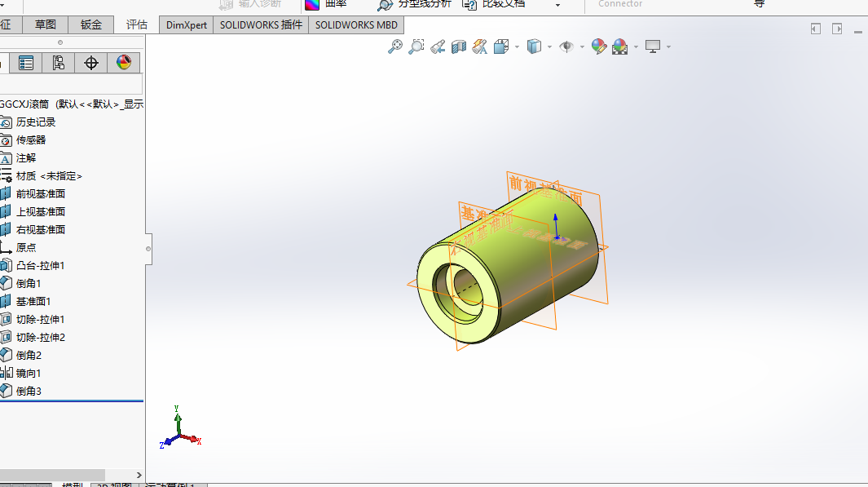Open View Orientation dropdown arrow
Screen dimensions: 868x487
coord(517,47)
